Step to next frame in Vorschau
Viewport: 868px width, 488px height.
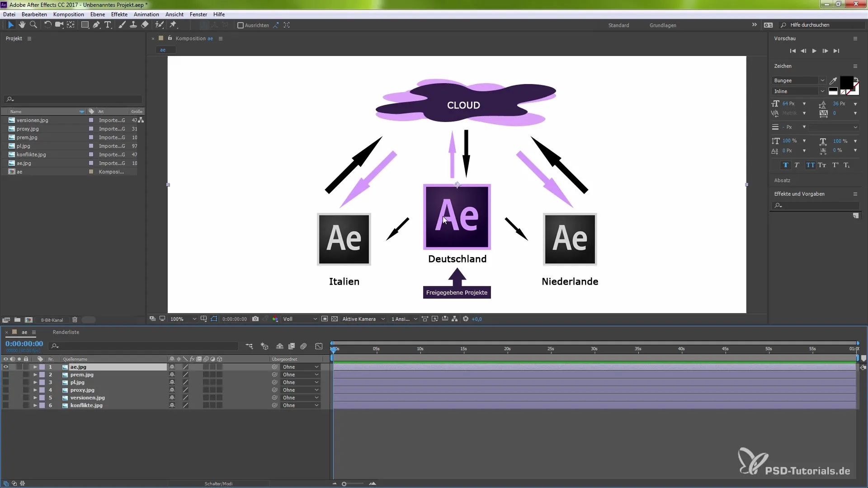pyautogui.click(x=825, y=51)
